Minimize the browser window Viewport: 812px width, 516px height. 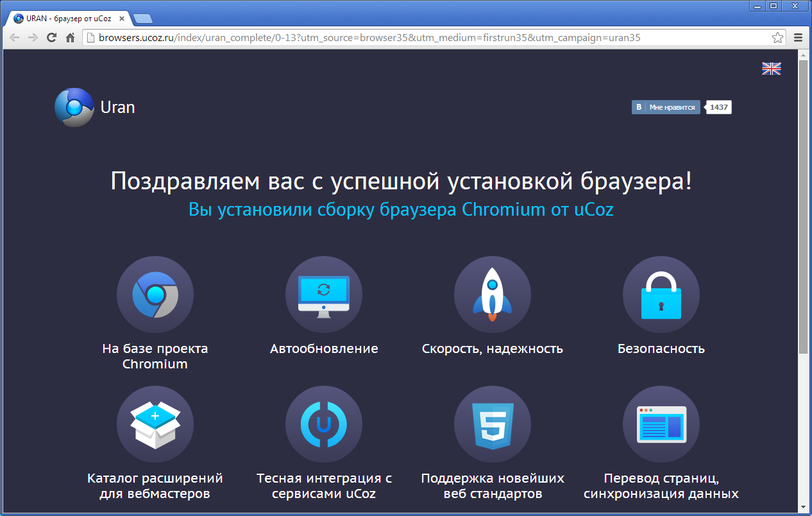coord(759,5)
